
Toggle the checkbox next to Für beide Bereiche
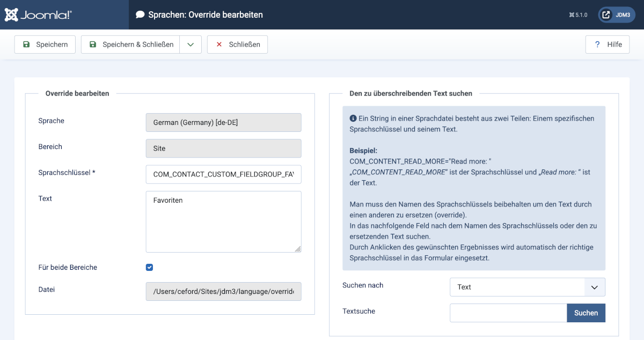pos(149,267)
